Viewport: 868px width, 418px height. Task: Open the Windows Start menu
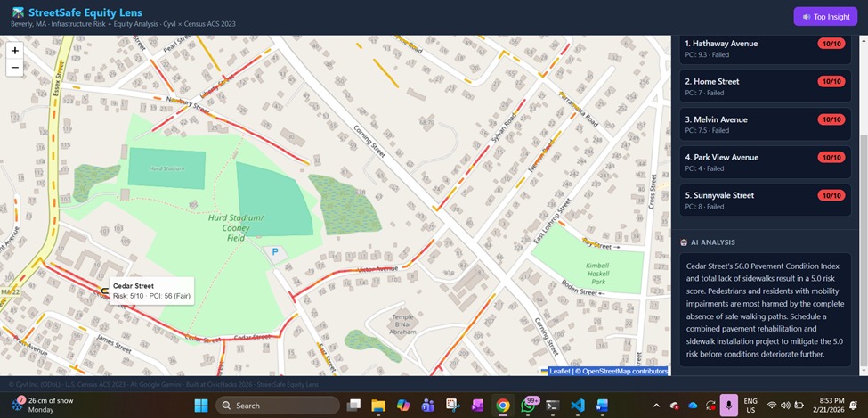(x=201, y=406)
